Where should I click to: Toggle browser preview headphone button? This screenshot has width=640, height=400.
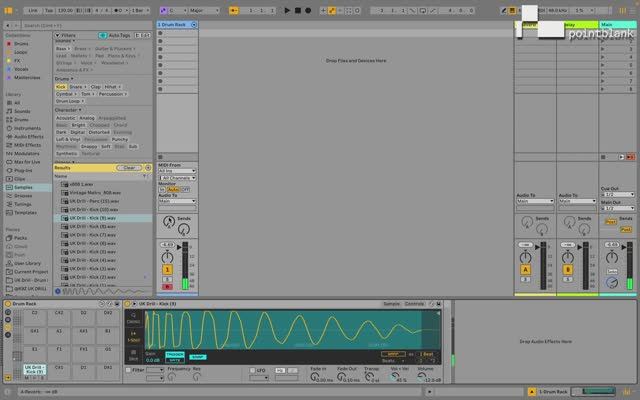[x=58, y=291]
